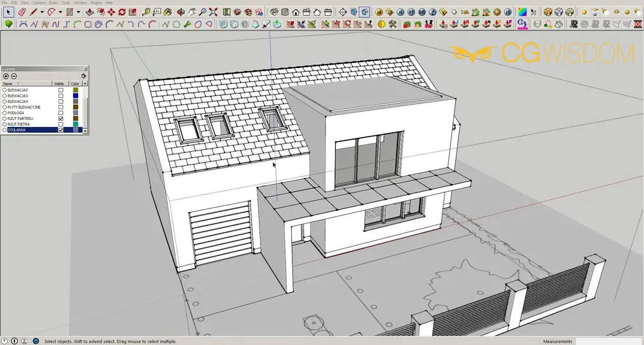
Task: Switch to Iso view icon
Action: (274, 12)
